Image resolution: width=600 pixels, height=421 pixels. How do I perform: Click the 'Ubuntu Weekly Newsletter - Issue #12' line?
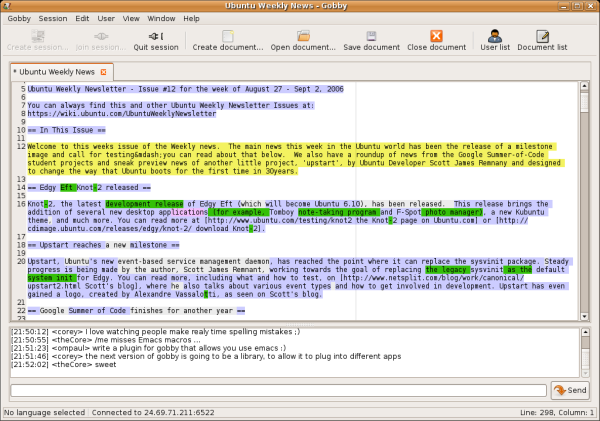(x=186, y=89)
